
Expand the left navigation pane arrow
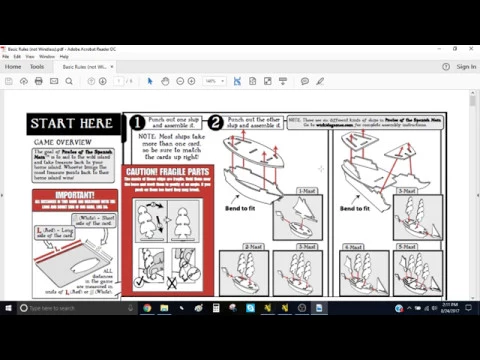[x=2, y=195]
